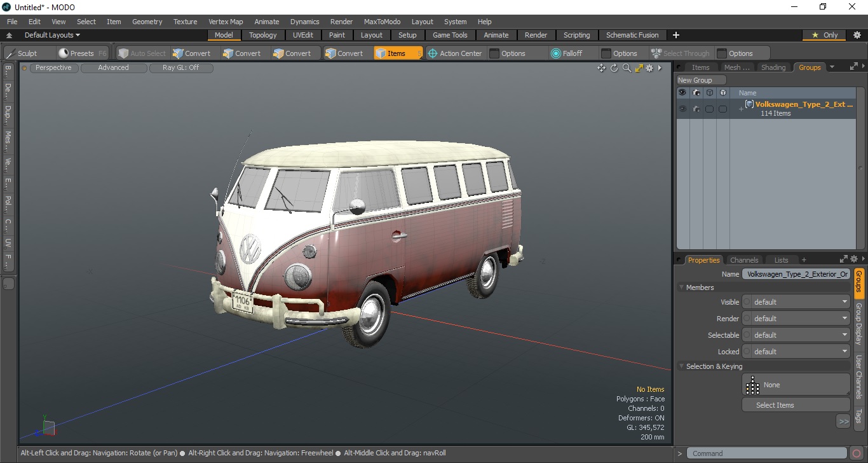Maximize the 3D viewport

[639, 68]
